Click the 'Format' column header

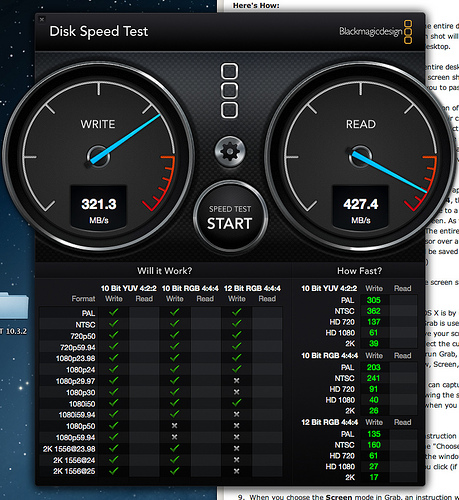click(x=83, y=299)
